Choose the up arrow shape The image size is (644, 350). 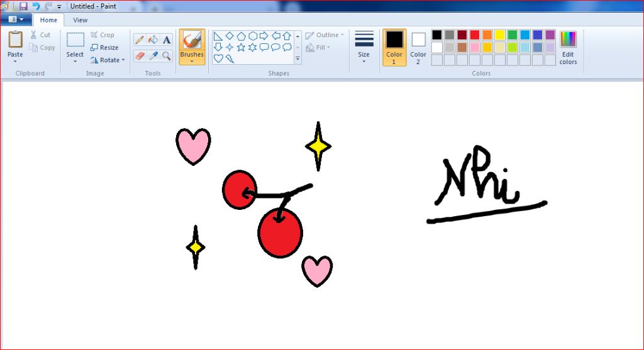(287, 36)
